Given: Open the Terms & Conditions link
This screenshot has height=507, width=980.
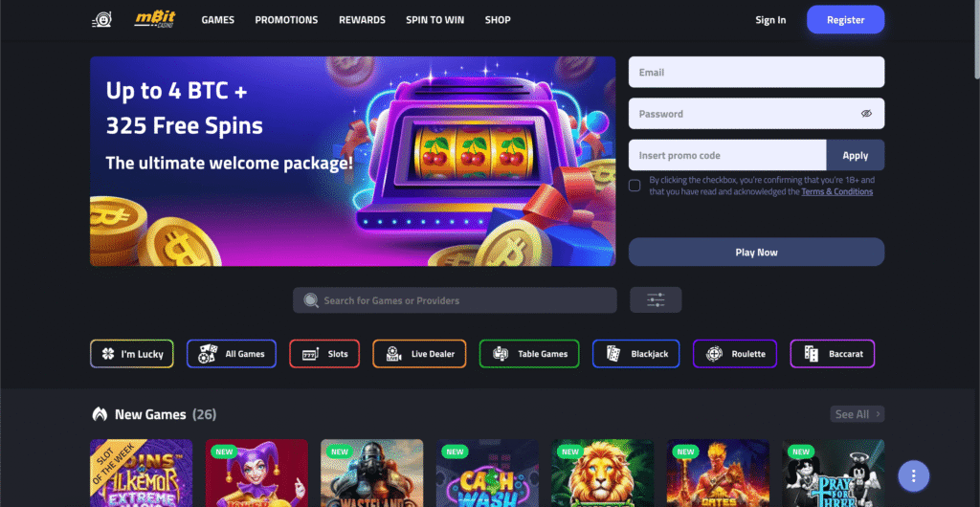Looking at the screenshot, I should 836,191.
